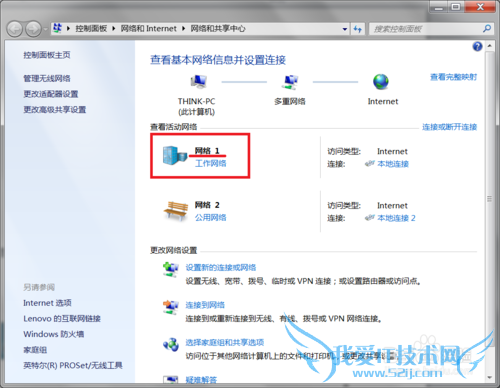The height and width of the screenshot is (388, 500).
Task: Open Internet 选项 in the sidebar
Action: point(47,303)
